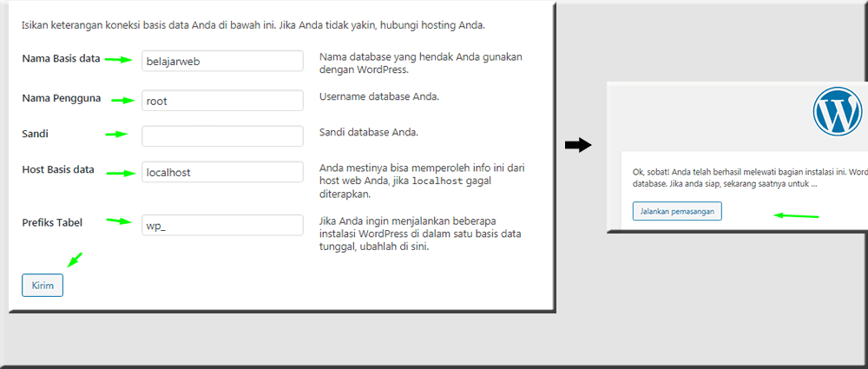The height and width of the screenshot is (369, 868).
Task: Click the Nama Basis data label
Action: (x=61, y=59)
